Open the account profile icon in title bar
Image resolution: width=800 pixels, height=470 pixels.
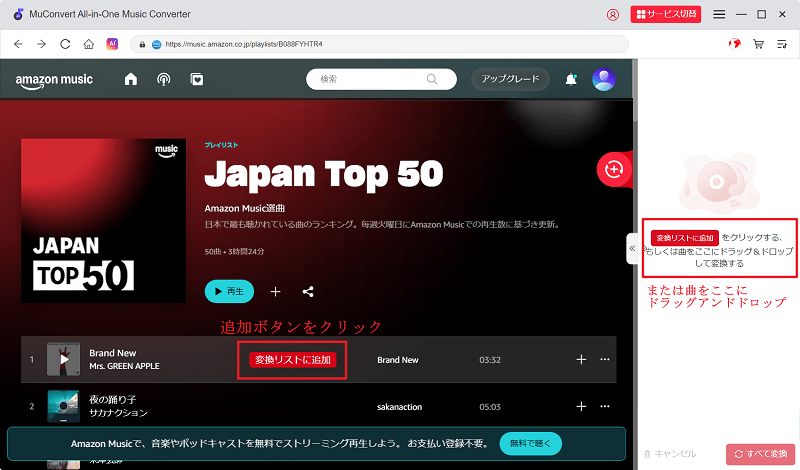[613, 14]
